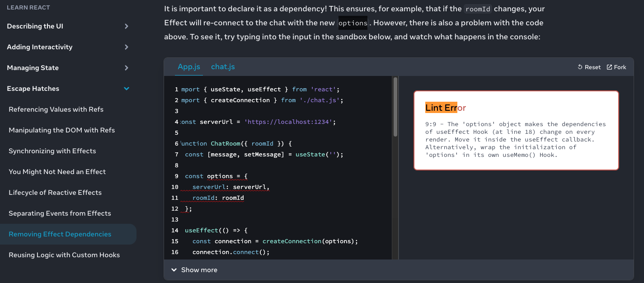Expand Managing State chevron
The width and height of the screenshot is (644, 283).
click(x=127, y=68)
